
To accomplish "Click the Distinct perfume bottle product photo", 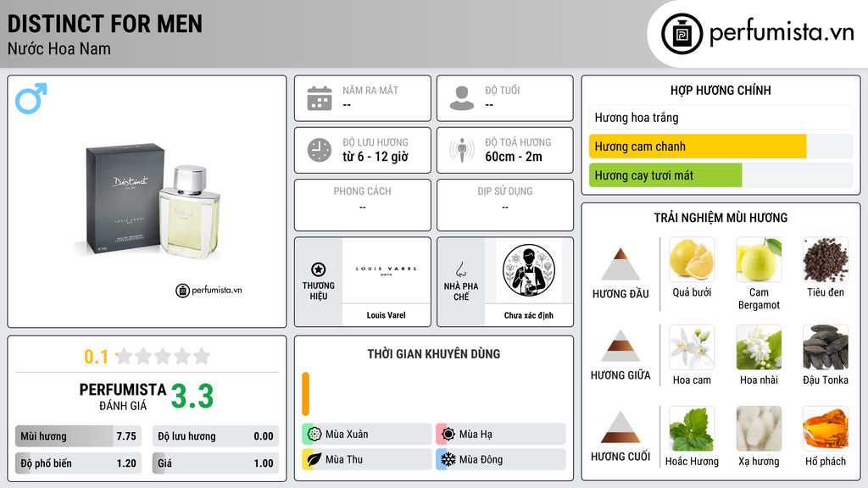I will [147, 202].
